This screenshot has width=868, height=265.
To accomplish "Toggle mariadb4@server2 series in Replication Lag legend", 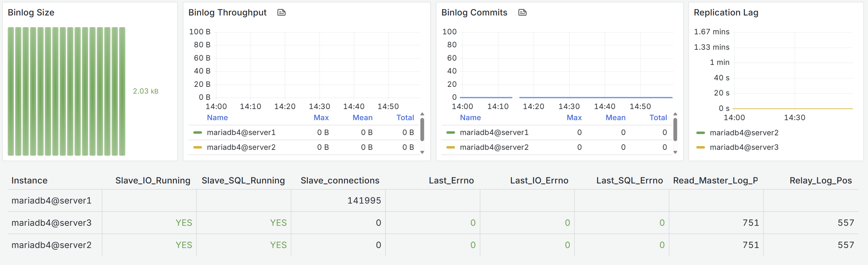I will click(x=744, y=133).
